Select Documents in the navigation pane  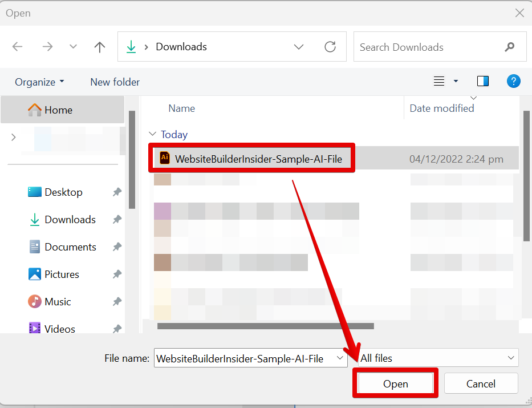click(x=70, y=247)
